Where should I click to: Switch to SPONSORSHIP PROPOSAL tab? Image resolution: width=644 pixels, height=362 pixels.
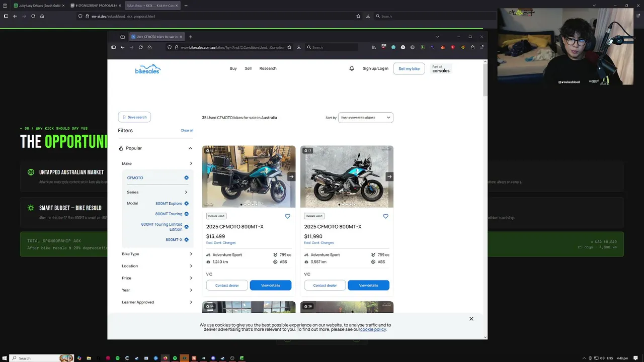(96, 6)
